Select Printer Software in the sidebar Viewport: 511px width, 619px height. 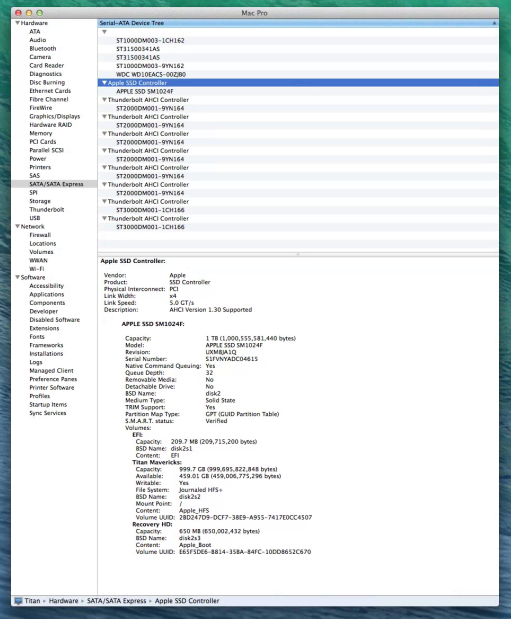[52, 388]
